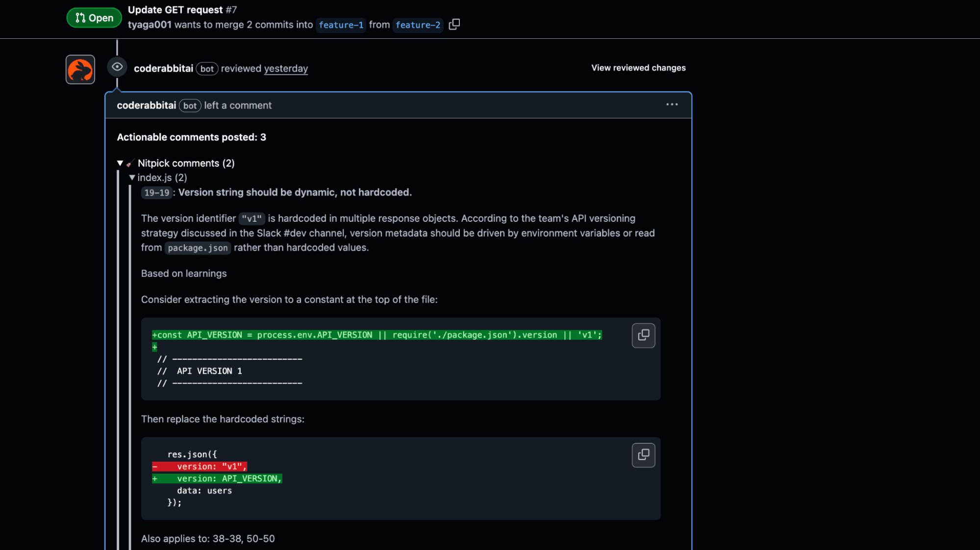Collapse index.js (2) file section

(132, 178)
